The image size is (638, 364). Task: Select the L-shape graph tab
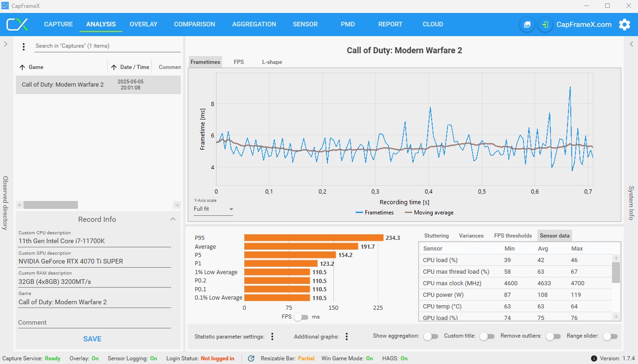pyautogui.click(x=272, y=62)
